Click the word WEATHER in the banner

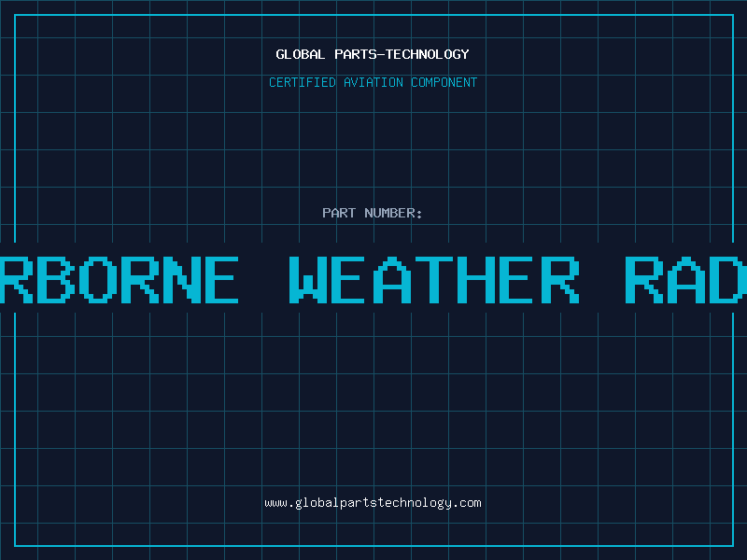(434, 279)
